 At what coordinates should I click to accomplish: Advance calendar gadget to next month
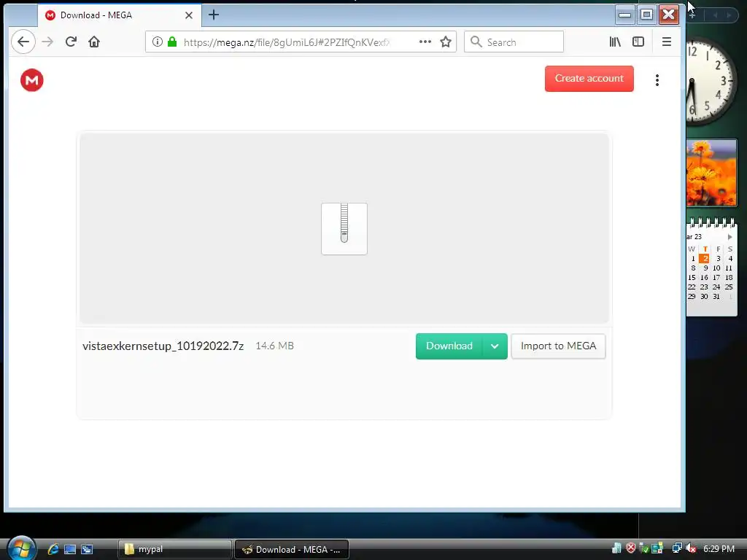click(729, 237)
